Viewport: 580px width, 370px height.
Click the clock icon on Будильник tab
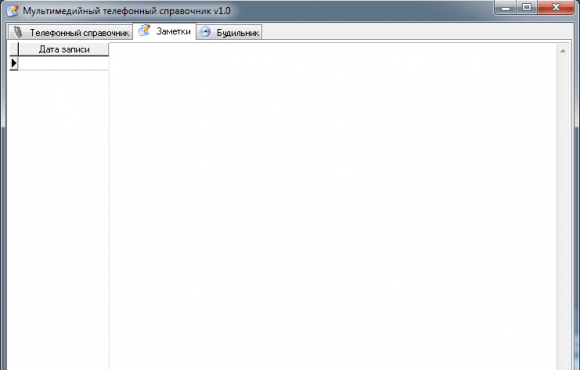pyautogui.click(x=205, y=32)
